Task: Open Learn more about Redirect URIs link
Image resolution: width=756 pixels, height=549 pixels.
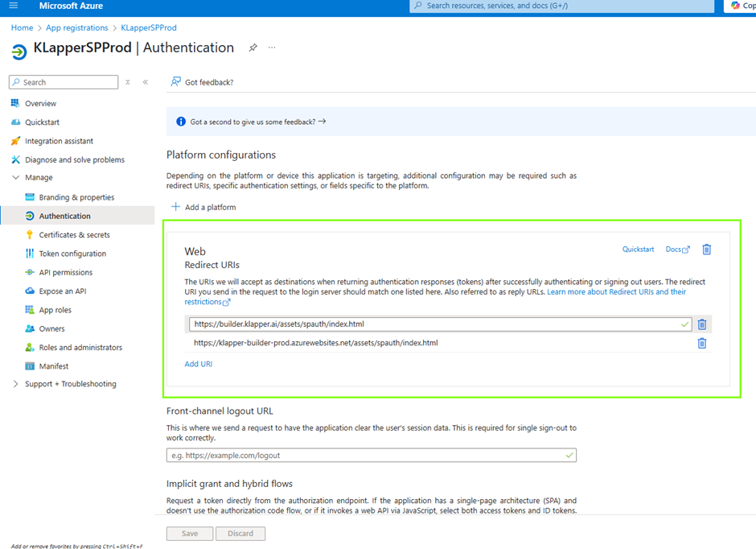Action: [x=616, y=292]
